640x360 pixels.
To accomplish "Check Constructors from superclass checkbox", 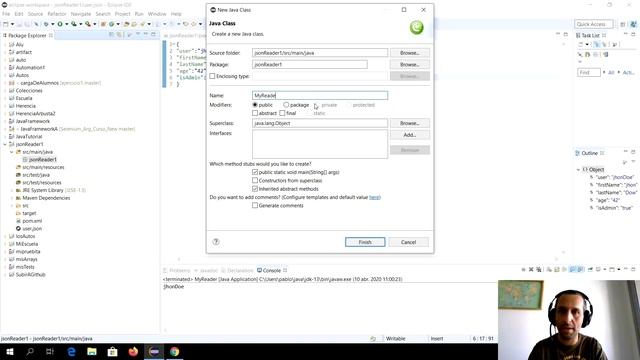I will (x=255, y=180).
